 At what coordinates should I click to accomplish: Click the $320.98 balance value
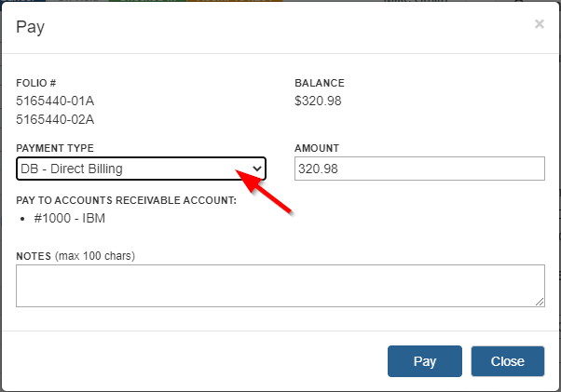tap(318, 101)
